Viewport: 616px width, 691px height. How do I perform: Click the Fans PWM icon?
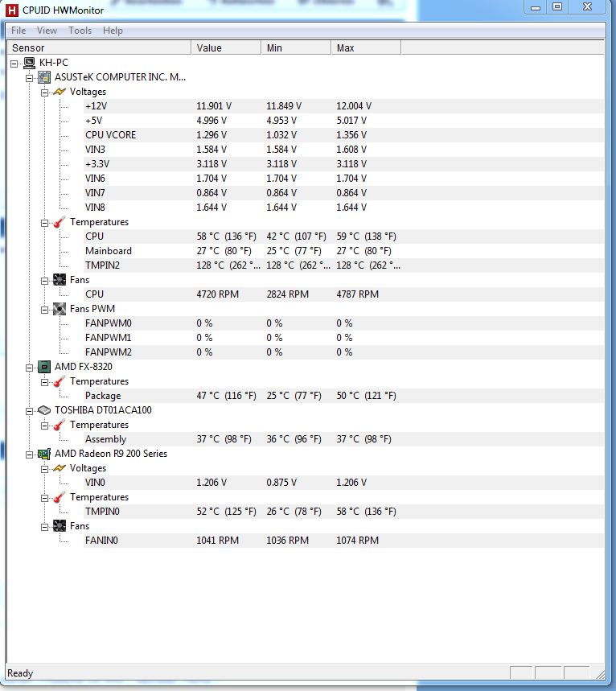point(60,309)
